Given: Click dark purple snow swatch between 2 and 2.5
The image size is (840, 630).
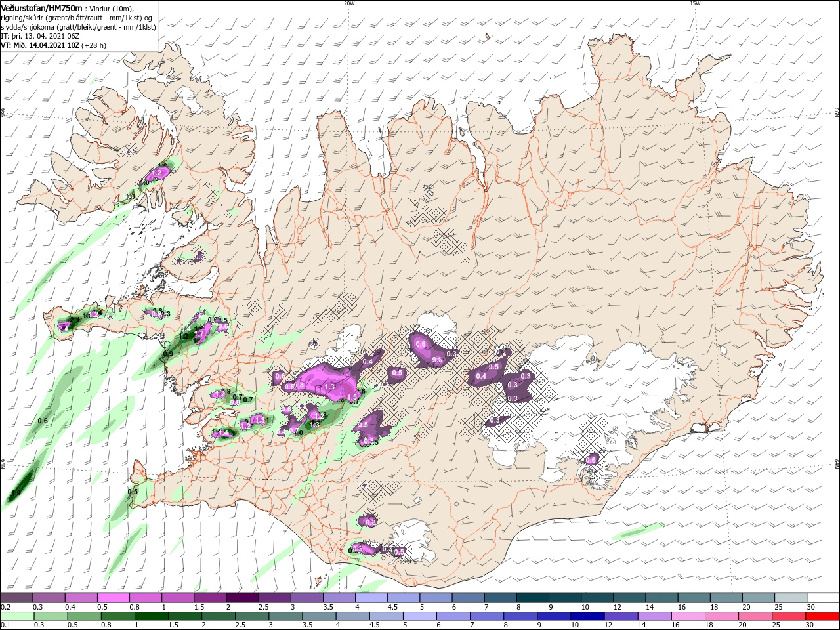Looking at the screenshot, I should pos(241,598).
